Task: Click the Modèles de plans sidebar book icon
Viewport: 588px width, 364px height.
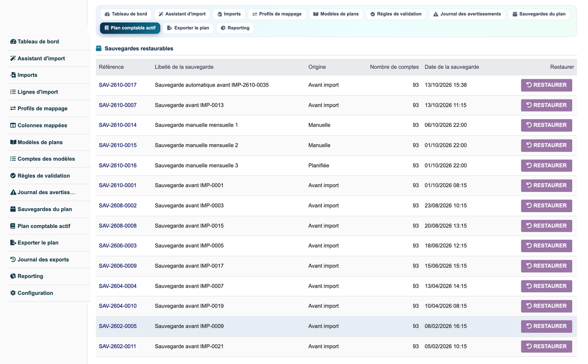Action: tap(13, 142)
